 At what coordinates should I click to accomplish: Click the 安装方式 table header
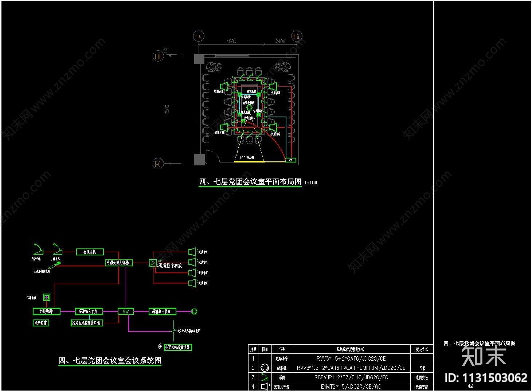pyautogui.click(x=422, y=349)
